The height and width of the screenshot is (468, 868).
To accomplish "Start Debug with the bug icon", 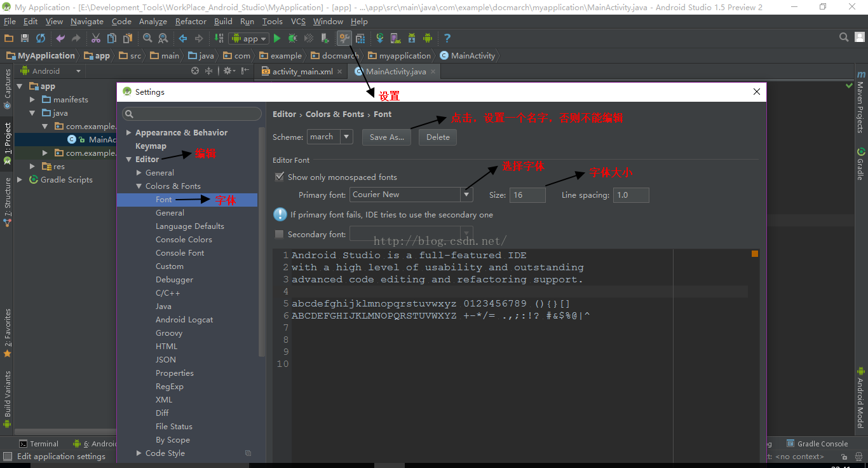I will pyautogui.click(x=293, y=38).
